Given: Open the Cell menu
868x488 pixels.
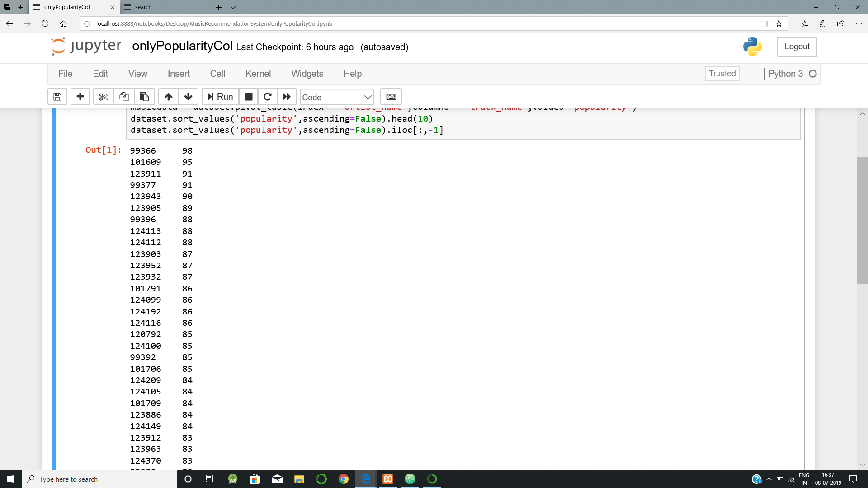Looking at the screenshot, I should [217, 74].
